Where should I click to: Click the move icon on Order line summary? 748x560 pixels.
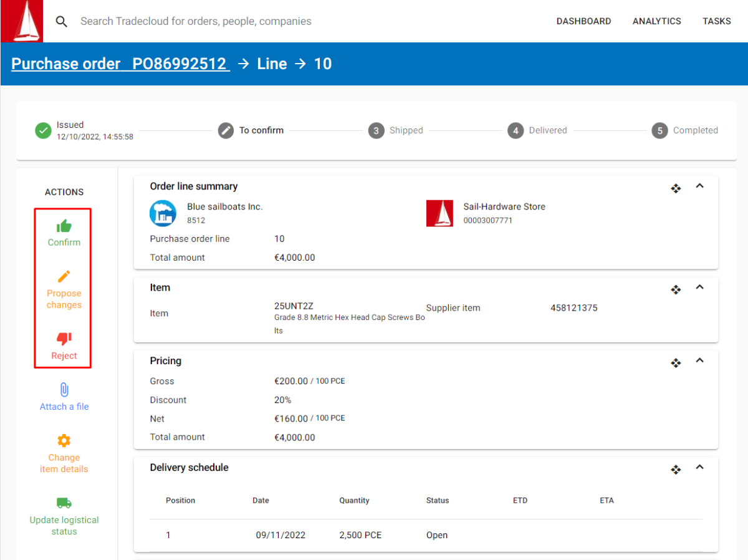676,188
